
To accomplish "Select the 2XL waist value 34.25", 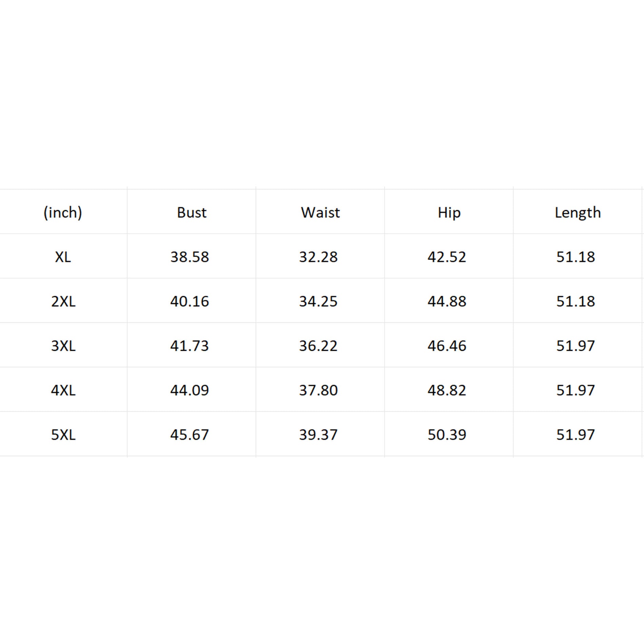I will [318, 301].
